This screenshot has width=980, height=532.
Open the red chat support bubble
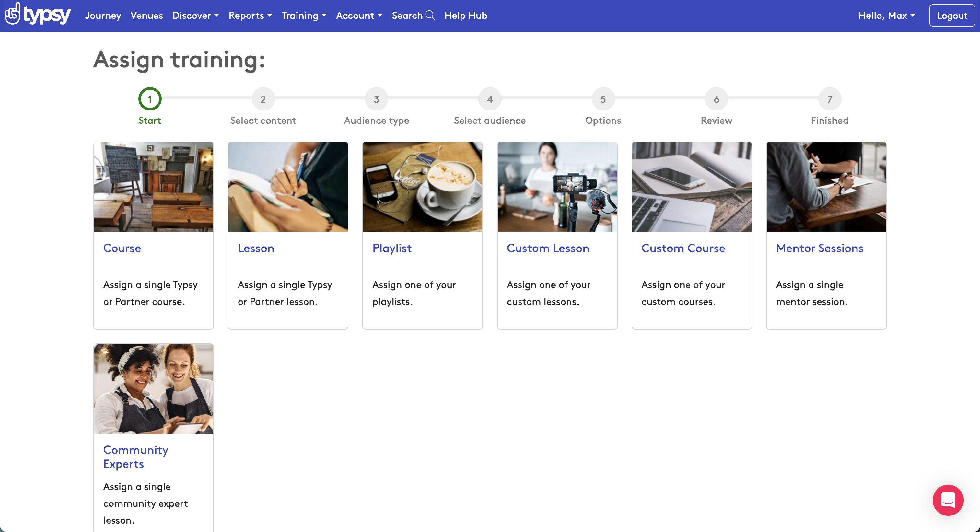pos(947,500)
